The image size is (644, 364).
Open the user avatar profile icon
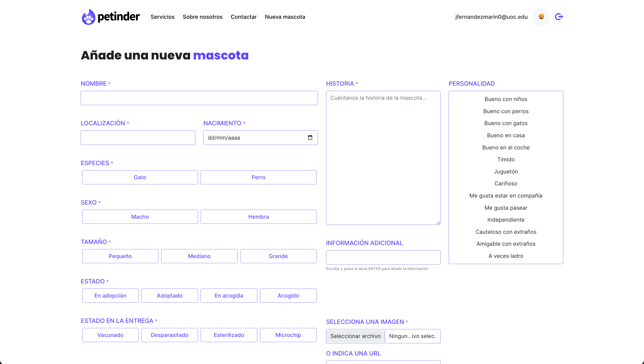[x=541, y=17]
